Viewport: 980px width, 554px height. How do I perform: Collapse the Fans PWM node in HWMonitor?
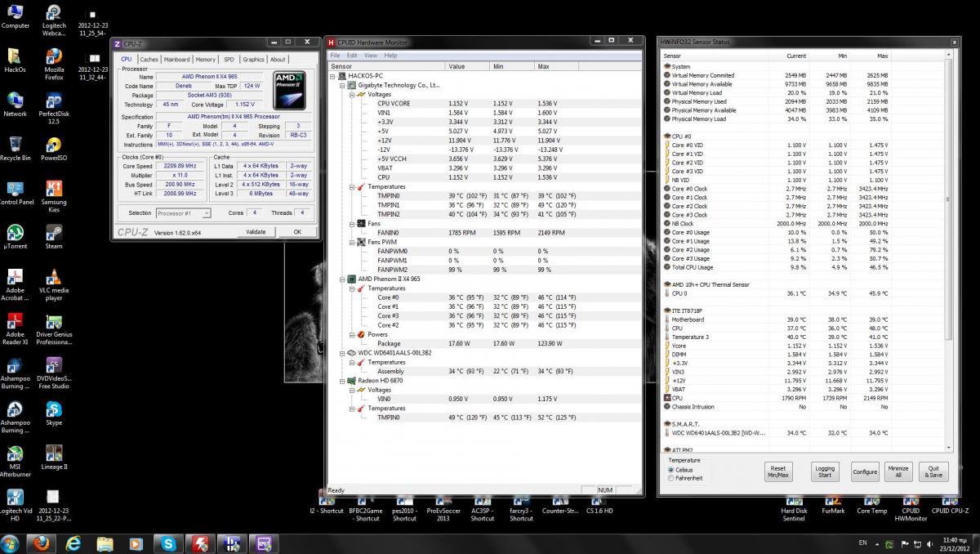click(x=351, y=242)
